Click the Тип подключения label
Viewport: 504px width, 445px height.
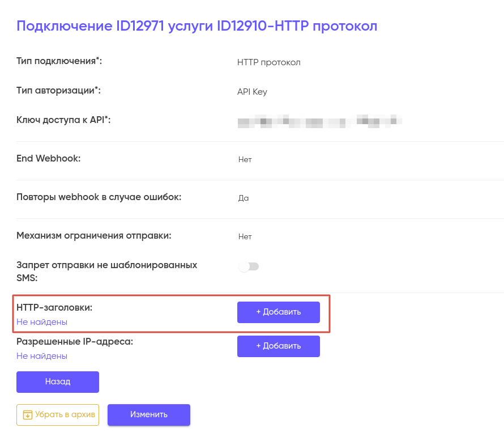(59, 61)
